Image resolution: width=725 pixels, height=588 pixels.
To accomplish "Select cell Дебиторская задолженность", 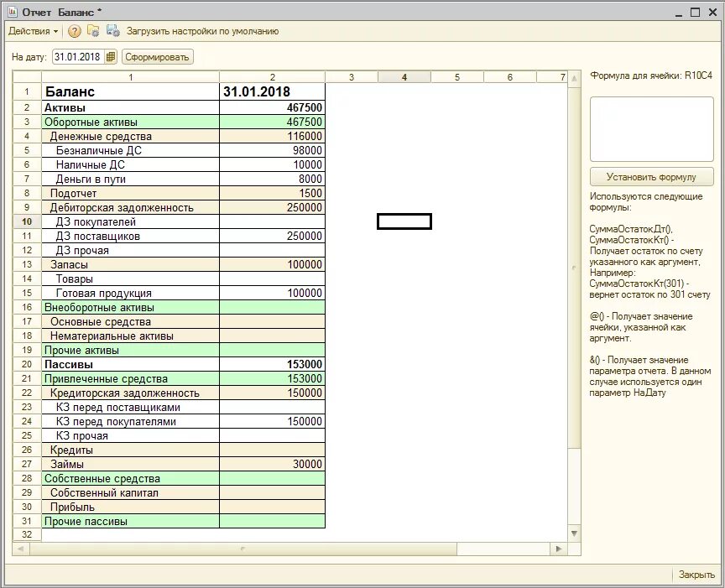I will point(130,207).
